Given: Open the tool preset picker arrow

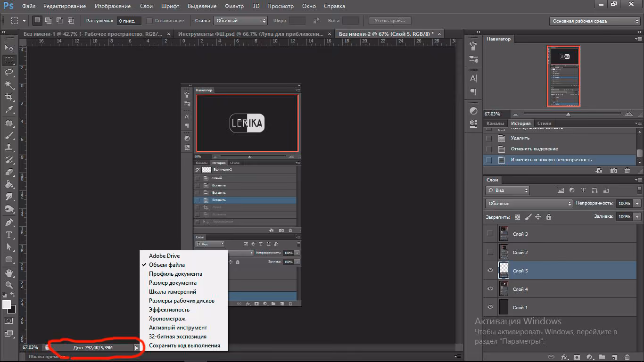Looking at the screenshot, I should (x=25, y=21).
